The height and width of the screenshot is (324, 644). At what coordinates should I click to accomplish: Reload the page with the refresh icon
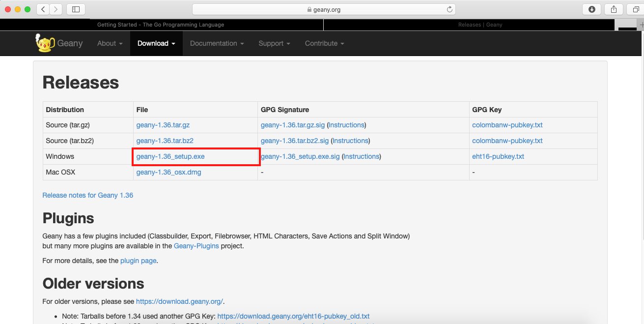tap(449, 9)
